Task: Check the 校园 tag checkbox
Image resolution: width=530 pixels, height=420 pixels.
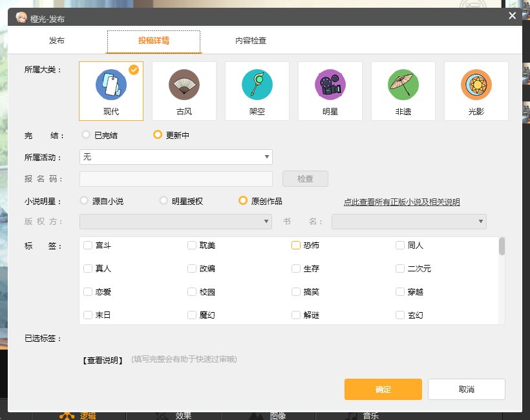Action: coord(192,292)
